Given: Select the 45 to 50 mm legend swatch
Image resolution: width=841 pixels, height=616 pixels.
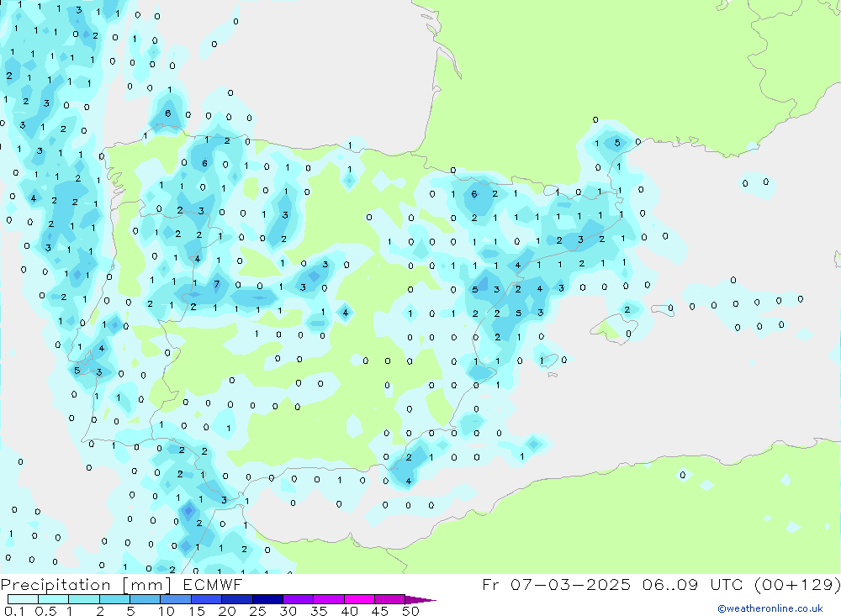Looking at the screenshot, I should tap(390, 599).
